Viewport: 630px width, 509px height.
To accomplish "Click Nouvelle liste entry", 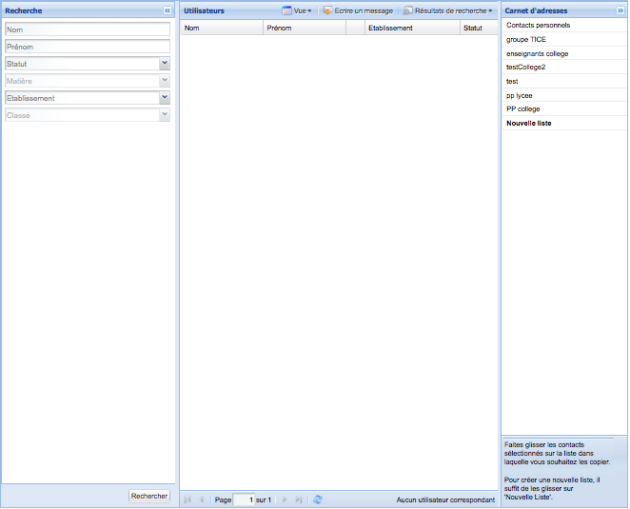I will (564, 123).
